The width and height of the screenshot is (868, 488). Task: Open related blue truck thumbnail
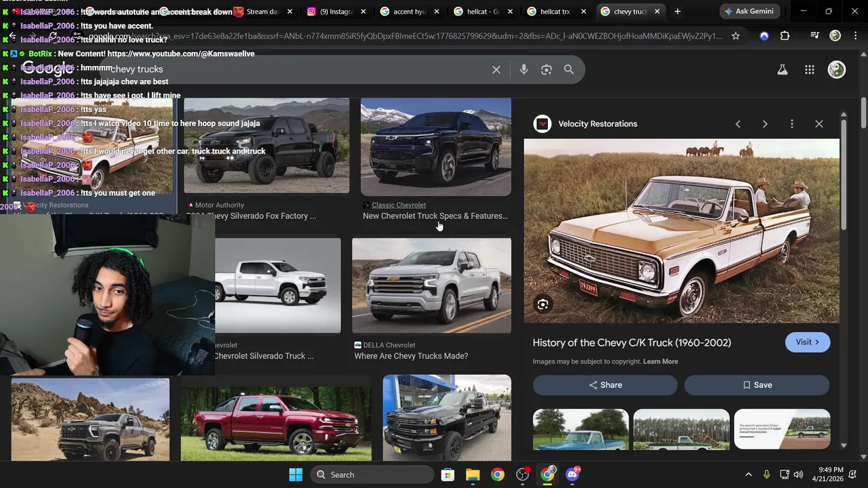[580, 429]
